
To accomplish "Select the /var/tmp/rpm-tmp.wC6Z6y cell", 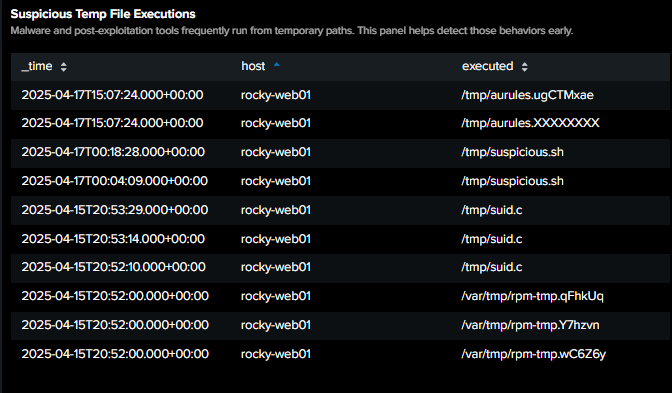I will click(534, 354).
